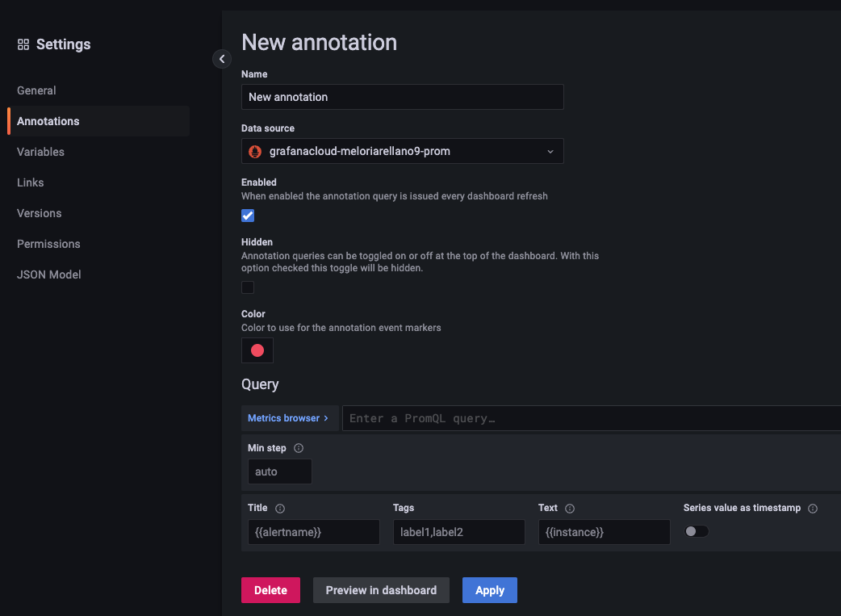Expand the Metrics browser
The height and width of the screenshot is (616, 841).
(290, 418)
